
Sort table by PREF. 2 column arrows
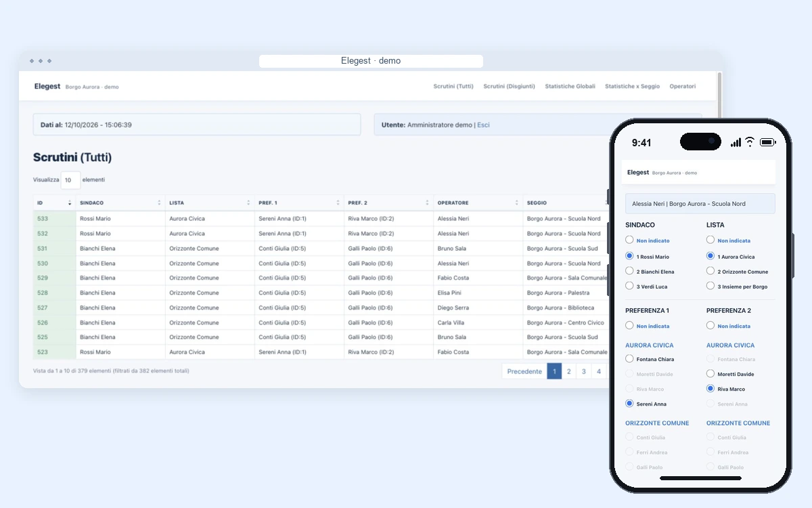[x=427, y=203]
